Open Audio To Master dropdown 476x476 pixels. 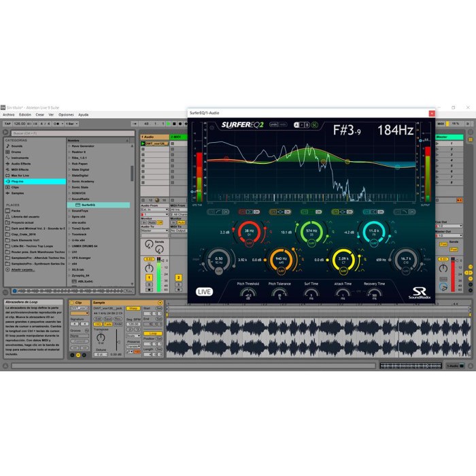pos(154,231)
